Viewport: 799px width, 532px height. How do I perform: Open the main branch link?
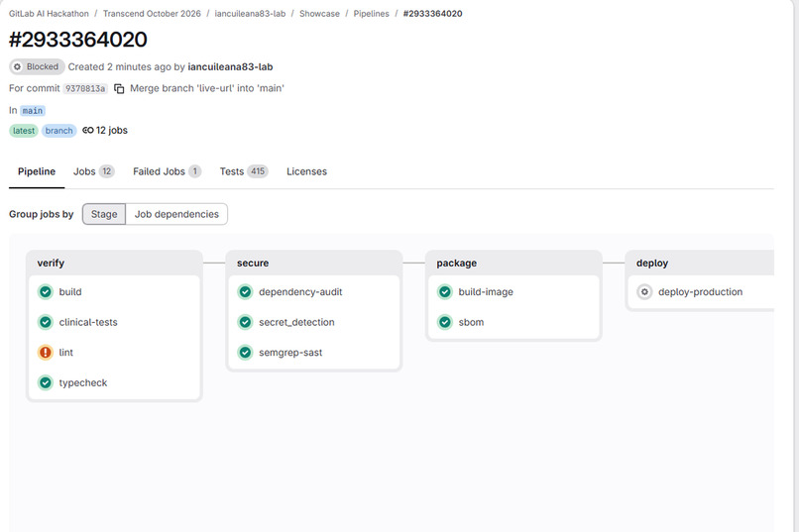point(33,111)
